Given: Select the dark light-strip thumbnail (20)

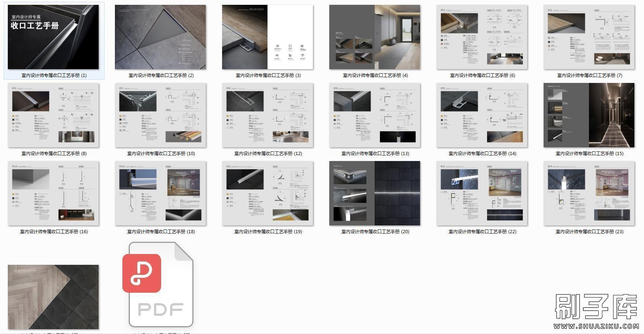Looking at the screenshot, I should coord(375,193).
